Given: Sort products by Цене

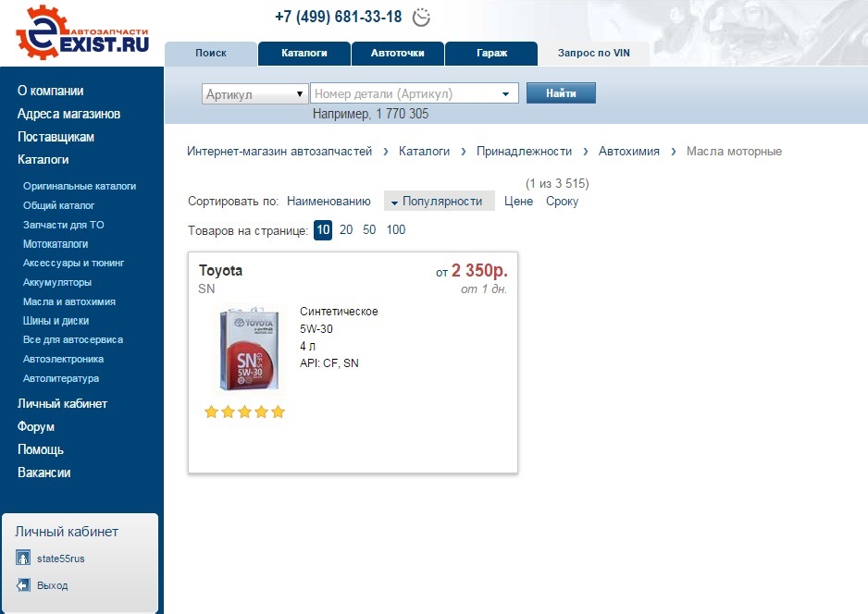Looking at the screenshot, I should point(518,202).
